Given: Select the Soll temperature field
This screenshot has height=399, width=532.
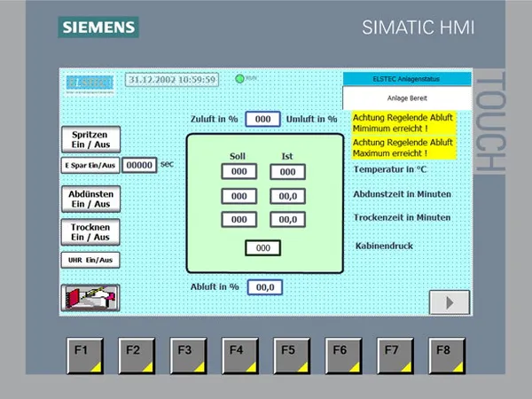Looking at the screenshot, I should click(239, 171).
